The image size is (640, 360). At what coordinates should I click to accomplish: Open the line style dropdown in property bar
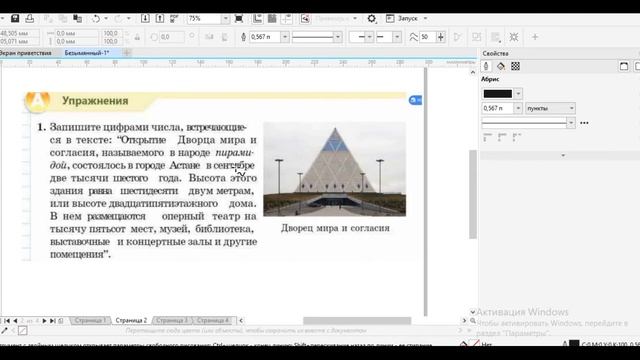pyautogui.click(x=338, y=37)
